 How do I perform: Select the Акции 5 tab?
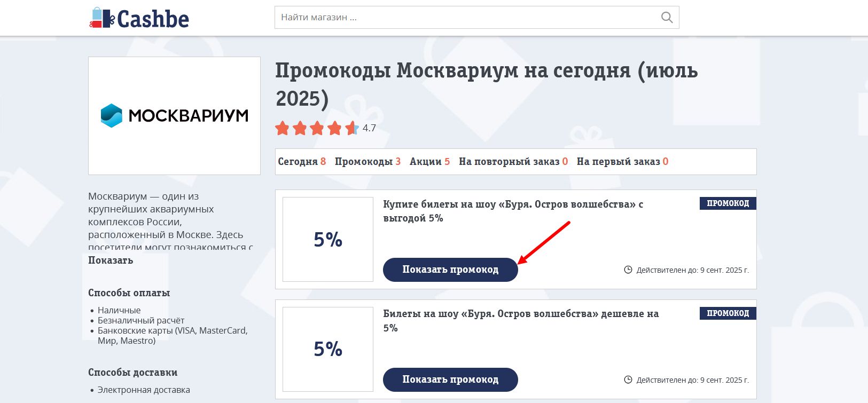429,162
